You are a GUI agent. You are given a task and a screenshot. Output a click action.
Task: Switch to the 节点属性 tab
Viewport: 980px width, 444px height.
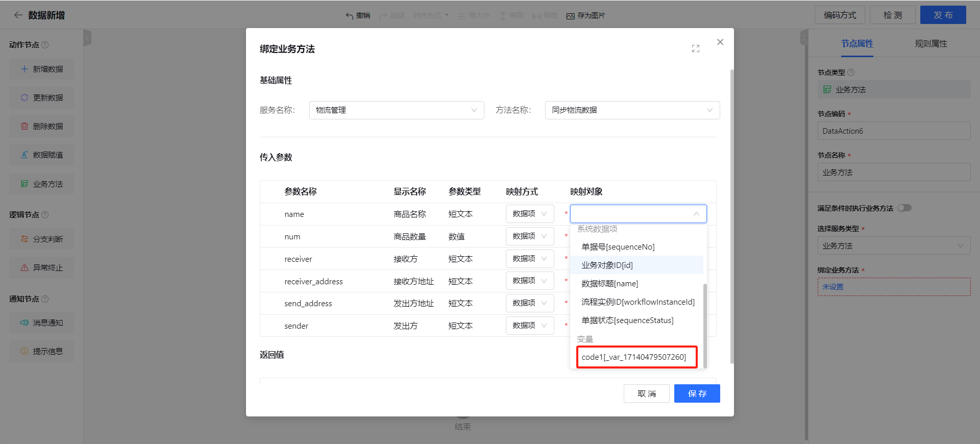(857, 44)
